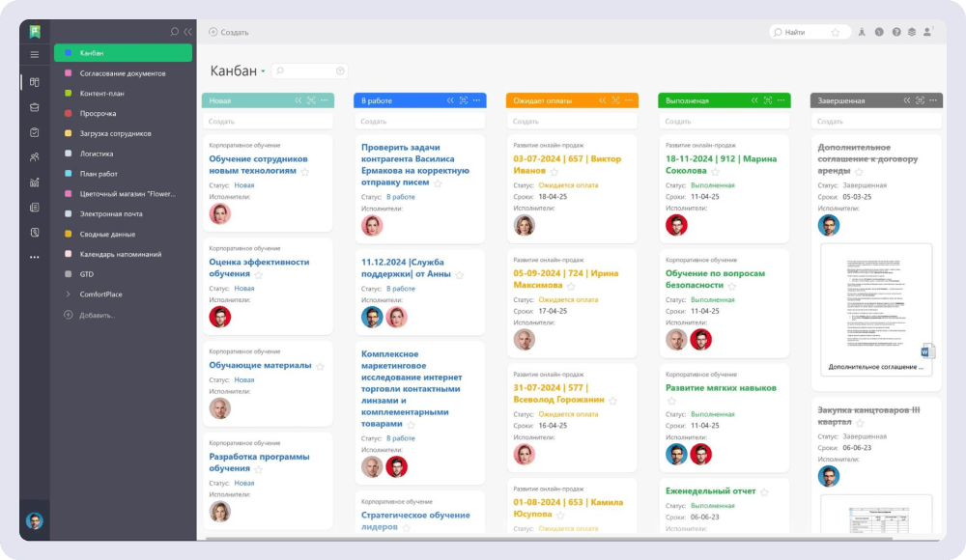This screenshot has height=560, width=966.
Task: Click the rocket icon in top bar
Action: (x=862, y=32)
